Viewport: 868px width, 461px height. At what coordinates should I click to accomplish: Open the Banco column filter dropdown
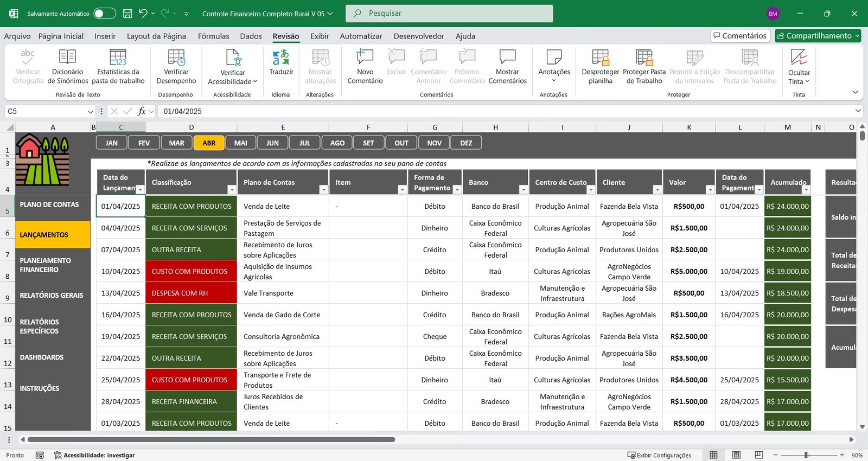tap(523, 189)
